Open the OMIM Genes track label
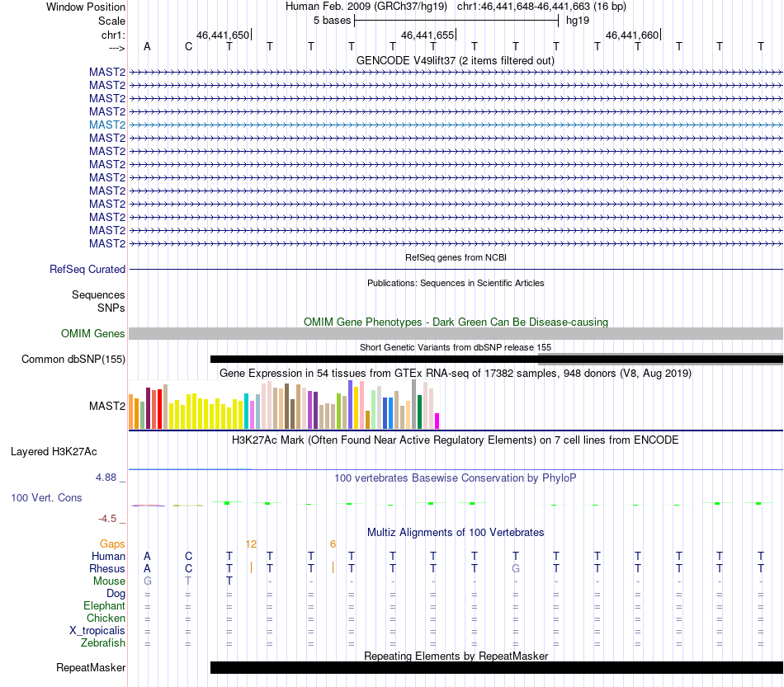Screen dimensions: 784x687 pos(93,334)
